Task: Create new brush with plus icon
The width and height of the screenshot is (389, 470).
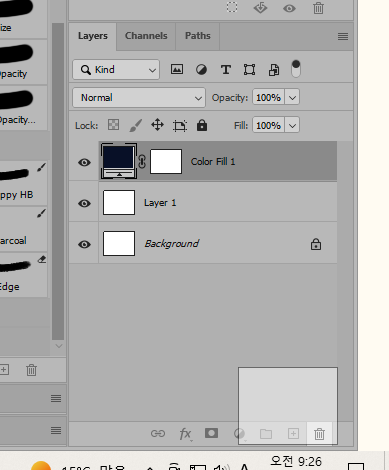Action: (x=4, y=370)
